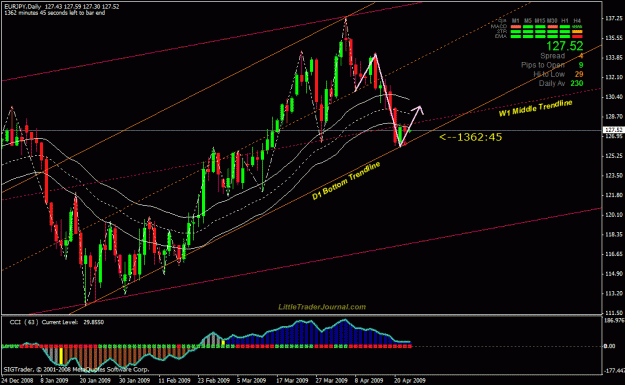Click the '8 Apr 2009' date label
The height and width of the screenshot is (385, 625).
[x=369, y=381]
